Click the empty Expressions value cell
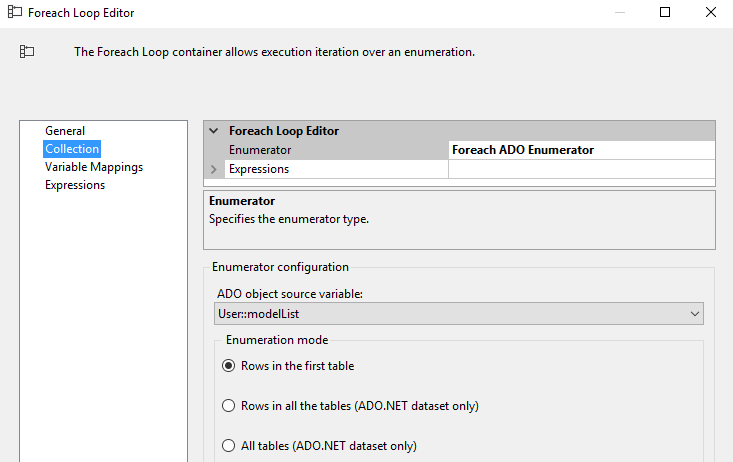 coord(582,169)
